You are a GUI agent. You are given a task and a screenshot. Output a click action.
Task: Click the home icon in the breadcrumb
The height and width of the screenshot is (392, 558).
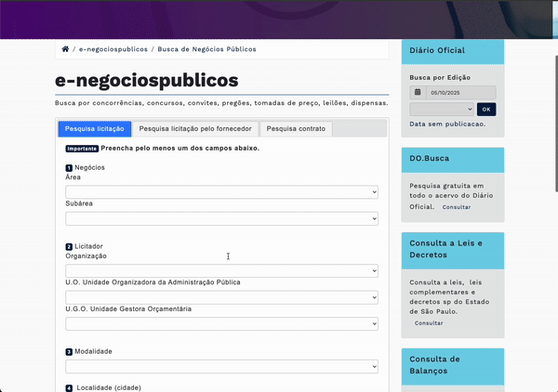coord(65,49)
